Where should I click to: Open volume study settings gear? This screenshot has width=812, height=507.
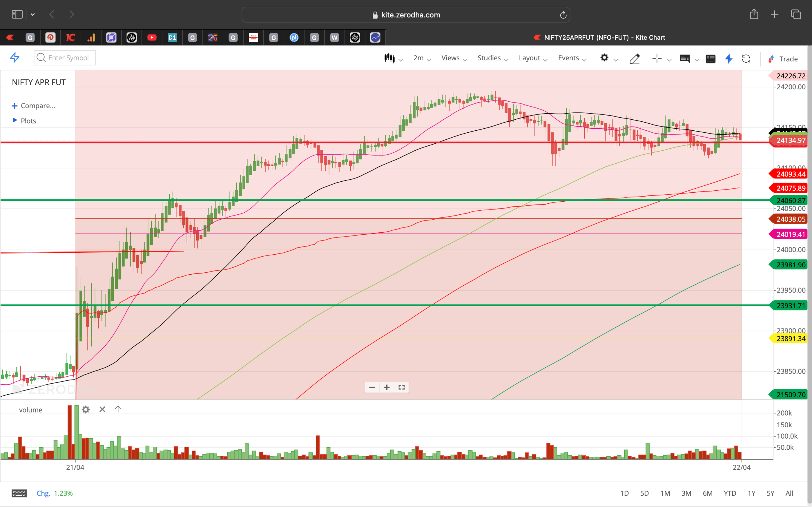(86, 409)
